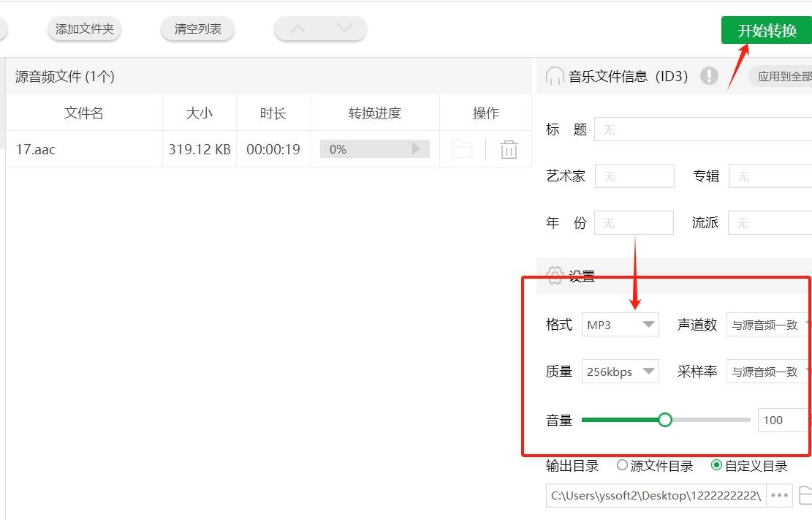Click the 清空列表 button
The height and width of the screenshot is (520, 812).
[197, 29]
